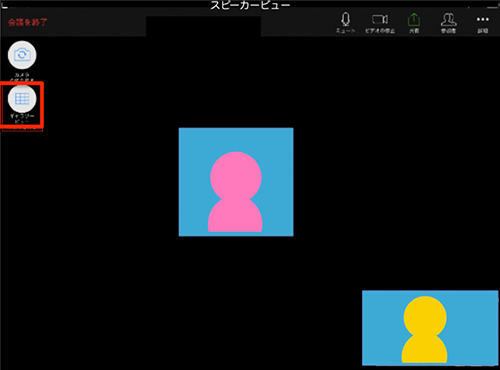Image resolution: width=500 pixels, height=370 pixels.
Task: Click the 参加者 label in the toolbar
Action: pyautogui.click(x=449, y=31)
